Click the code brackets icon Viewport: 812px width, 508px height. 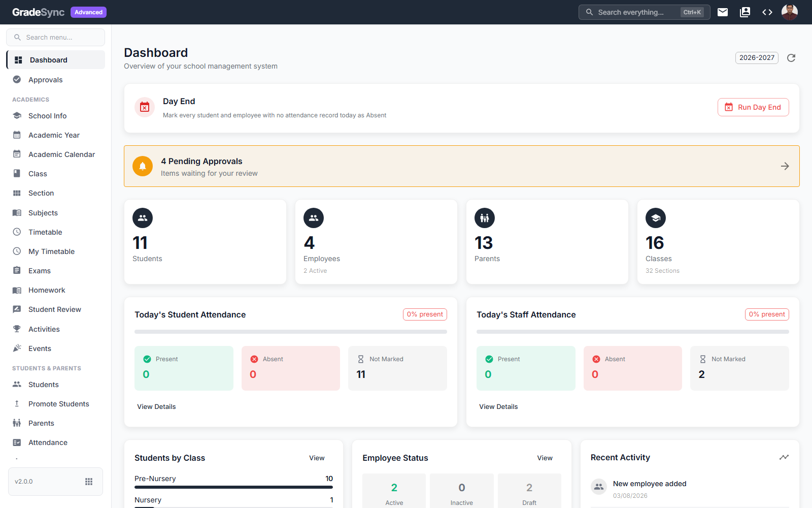767,12
